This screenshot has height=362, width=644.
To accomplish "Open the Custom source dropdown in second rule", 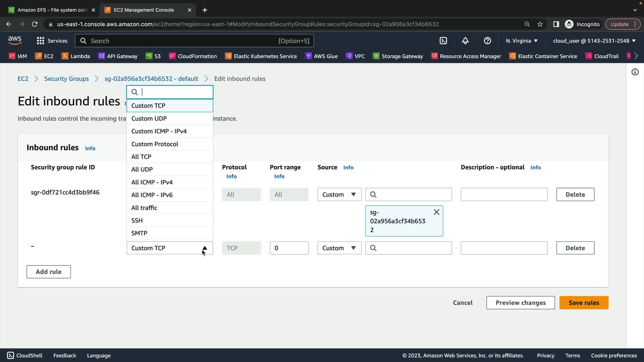I will pos(339,248).
